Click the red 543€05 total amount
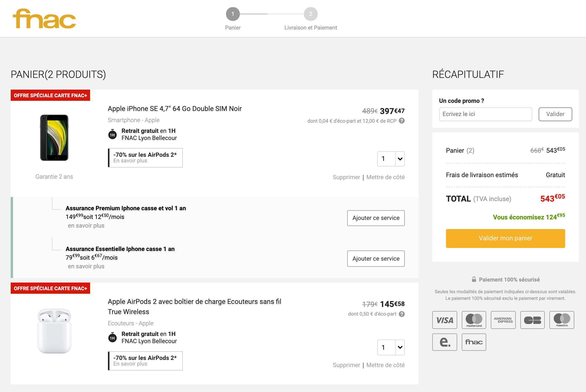 tap(552, 198)
